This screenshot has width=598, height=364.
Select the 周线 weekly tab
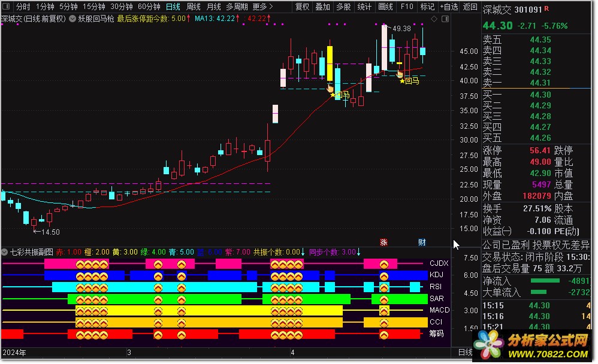click(x=194, y=7)
